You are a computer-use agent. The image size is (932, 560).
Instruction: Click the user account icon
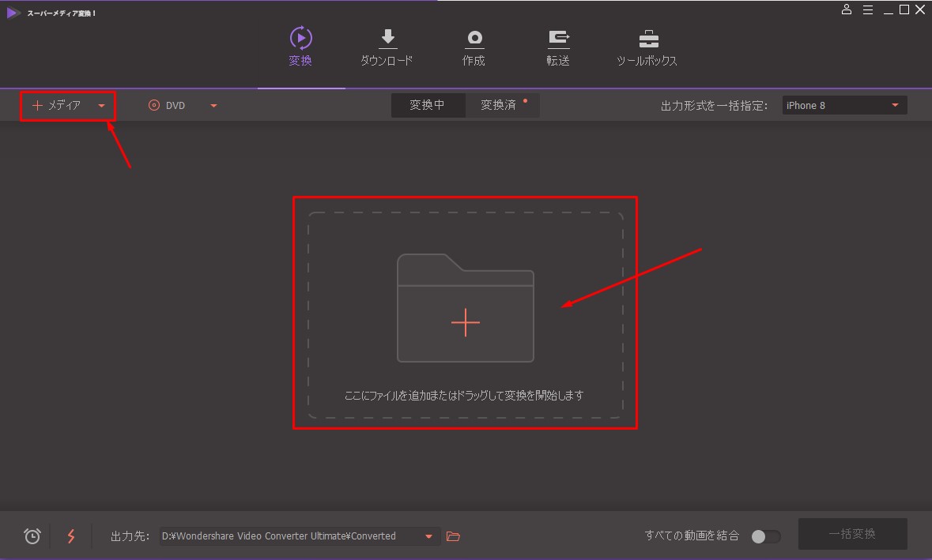(847, 9)
